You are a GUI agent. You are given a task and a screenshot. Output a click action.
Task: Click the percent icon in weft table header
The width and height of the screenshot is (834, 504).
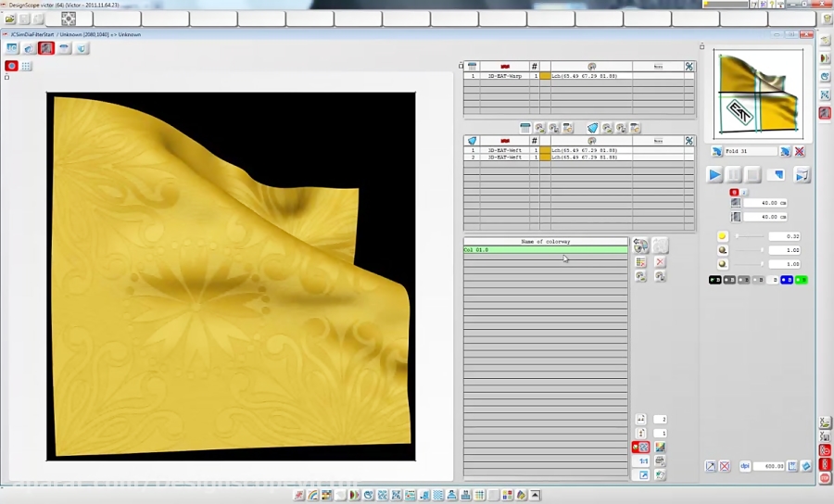point(689,141)
